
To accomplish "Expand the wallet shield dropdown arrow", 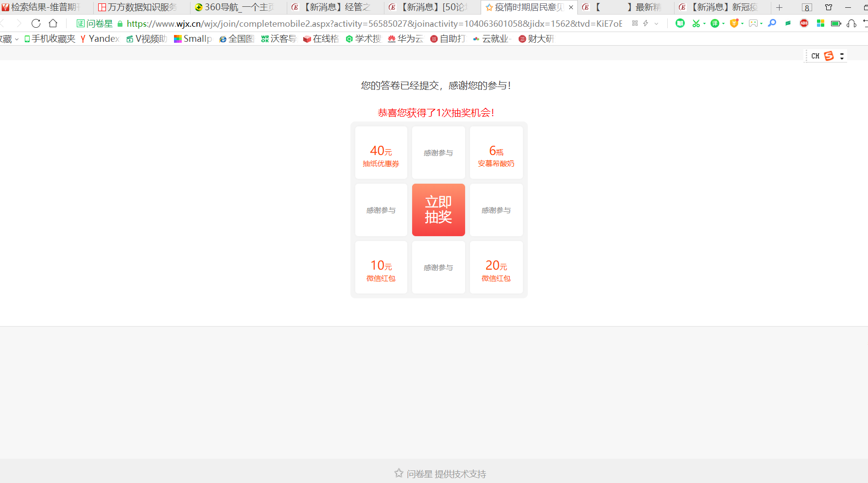I will tap(742, 23).
